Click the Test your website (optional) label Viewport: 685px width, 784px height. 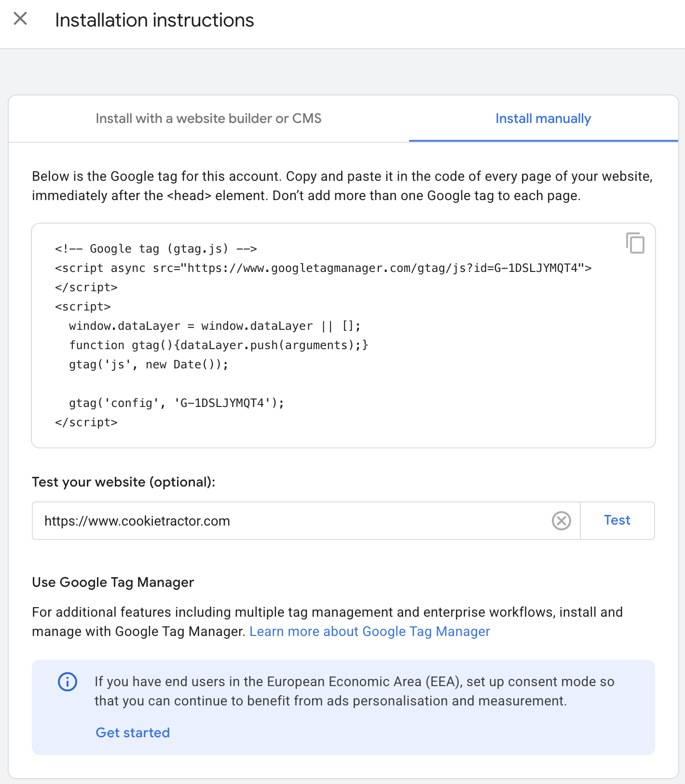(x=123, y=482)
